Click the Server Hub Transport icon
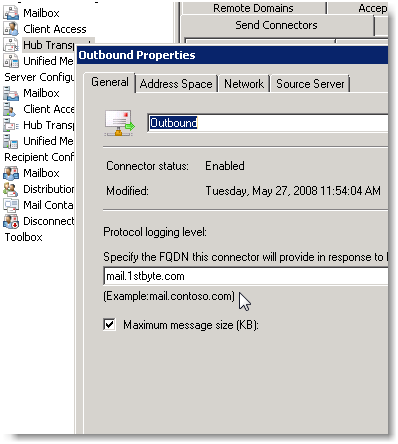The image size is (398, 444). (x=11, y=125)
